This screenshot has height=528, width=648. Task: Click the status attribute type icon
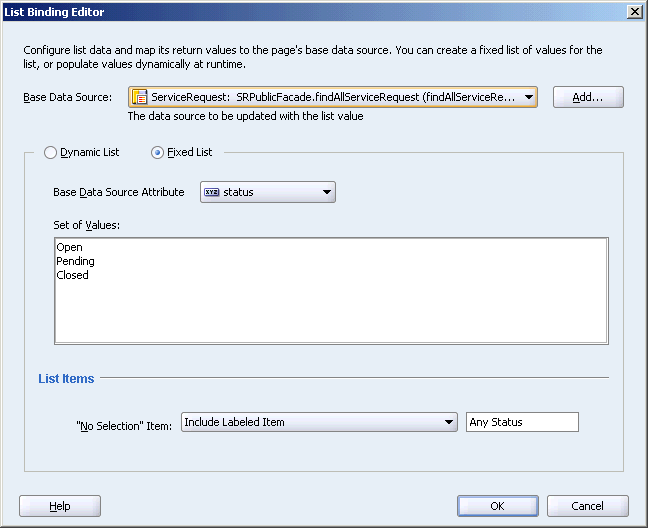pyautogui.click(x=212, y=192)
